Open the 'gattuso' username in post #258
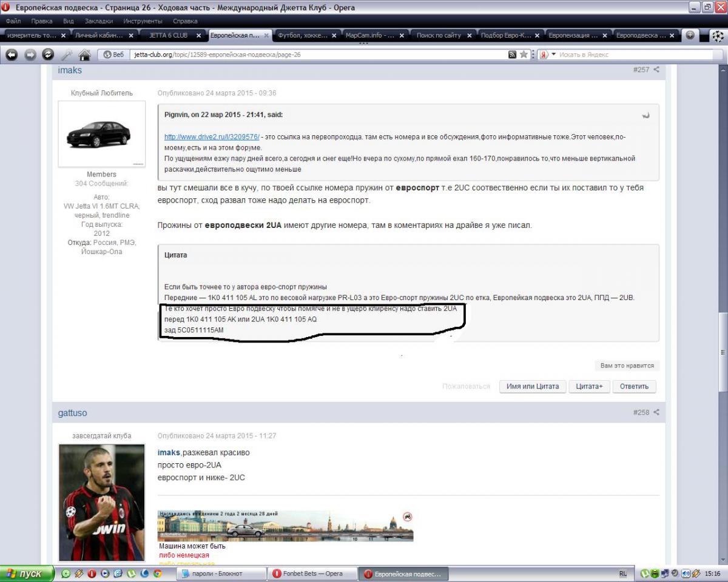728x582 pixels. coord(72,413)
